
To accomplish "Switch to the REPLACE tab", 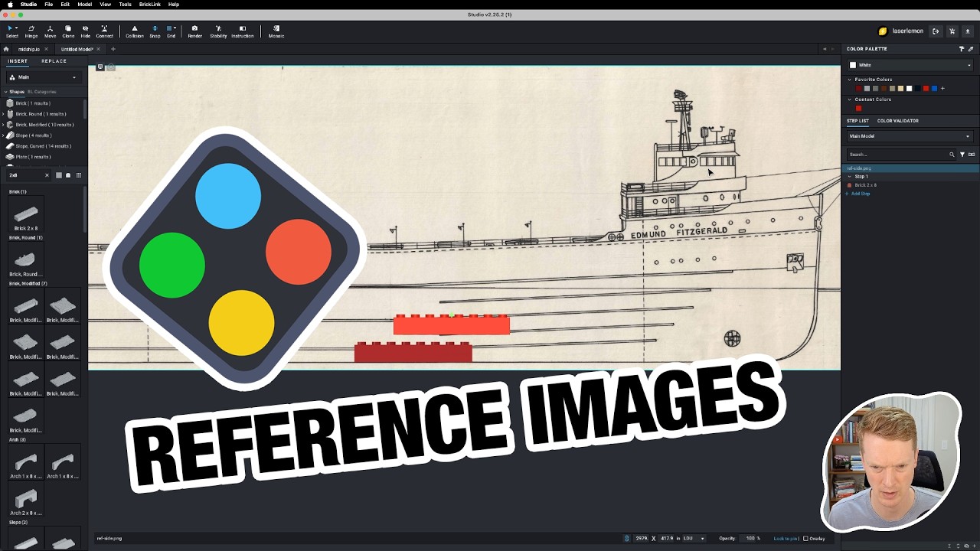I will [x=54, y=61].
